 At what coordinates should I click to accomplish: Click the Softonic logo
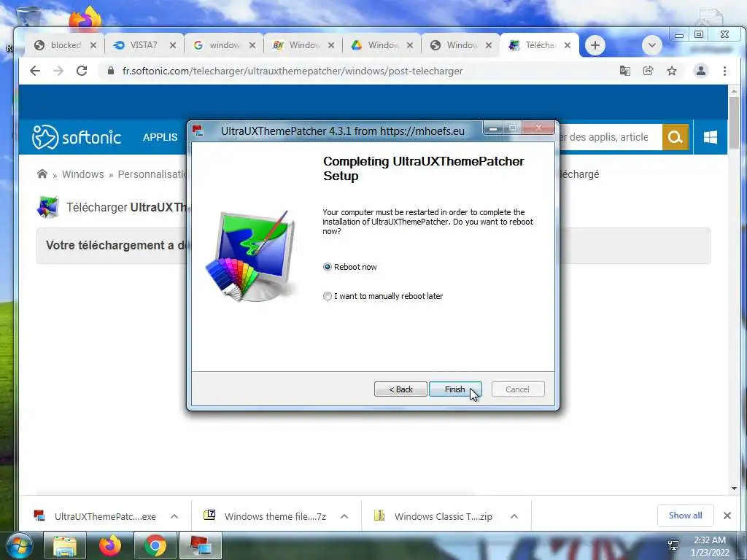77,137
